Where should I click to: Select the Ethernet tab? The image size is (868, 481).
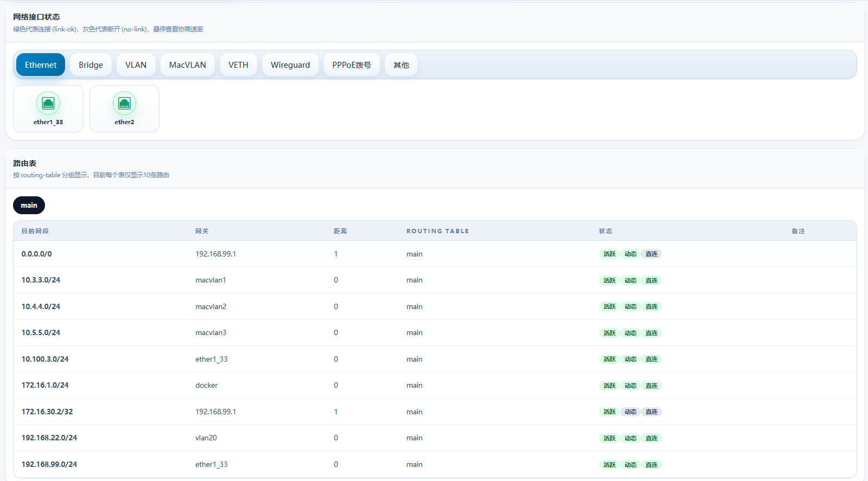click(41, 65)
